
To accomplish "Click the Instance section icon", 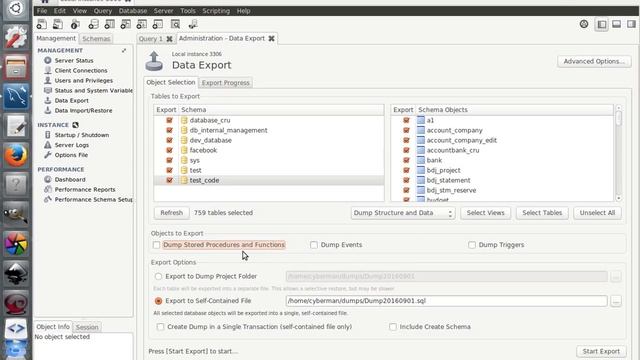I will pyautogui.click(x=75, y=125).
